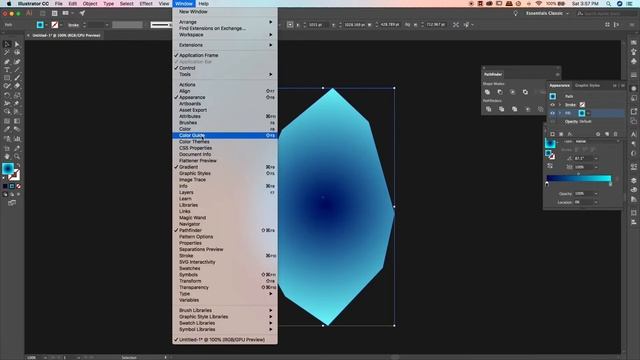Click the gradient Location input field
Image resolution: width=640 pixels, height=360 pixels.
pyautogui.click(x=584, y=202)
